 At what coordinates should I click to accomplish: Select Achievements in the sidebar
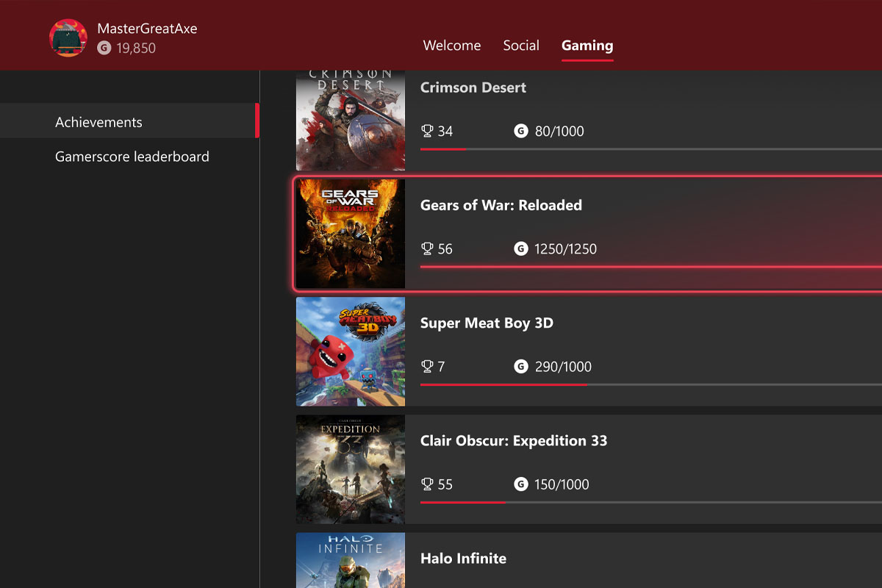pyautogui.click(x=98, y=121)
